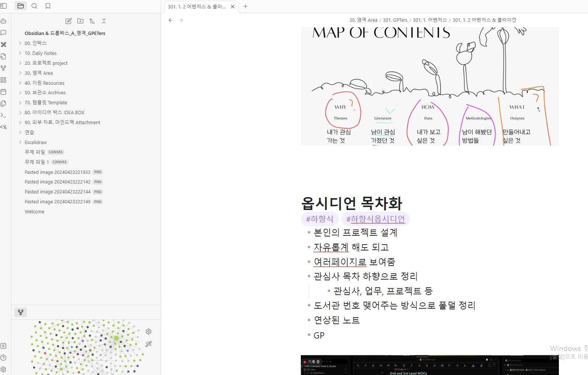
Task: Open the file explorer tab icon
Action: pyautogui.click(x=21, y=6)
